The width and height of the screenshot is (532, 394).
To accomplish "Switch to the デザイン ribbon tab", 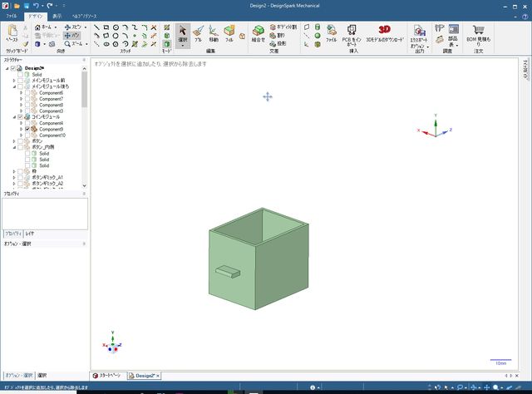I will coord(35,16).
